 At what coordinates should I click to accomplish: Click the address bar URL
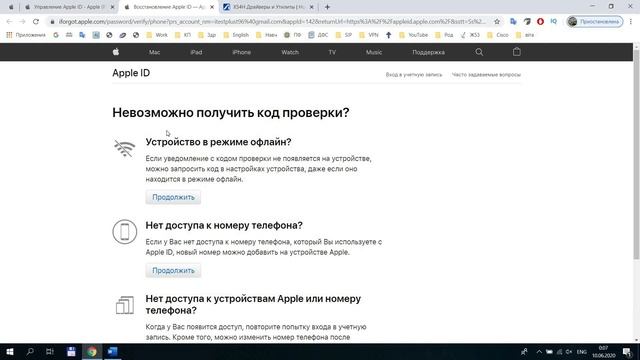coord(271,22)
